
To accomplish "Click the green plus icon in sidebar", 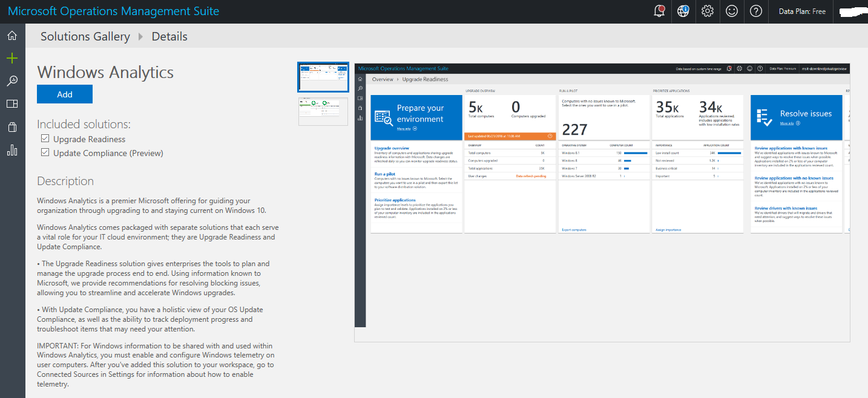I will (12, 58).
